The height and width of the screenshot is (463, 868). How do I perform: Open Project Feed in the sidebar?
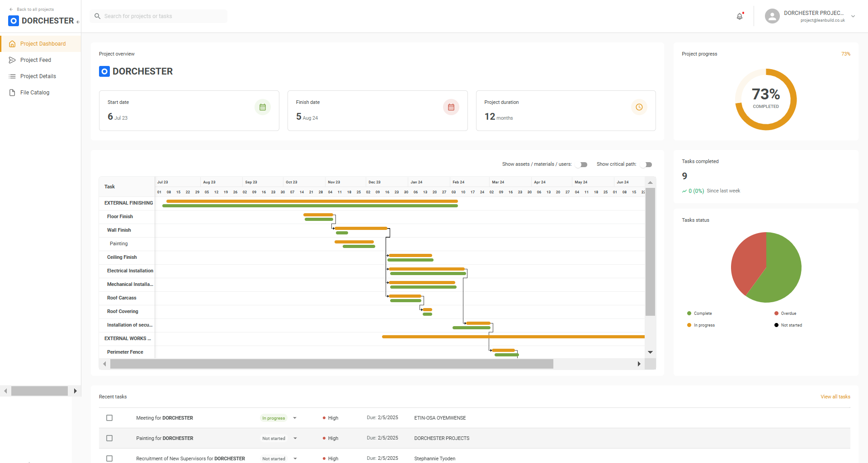(x=36, y=60)
